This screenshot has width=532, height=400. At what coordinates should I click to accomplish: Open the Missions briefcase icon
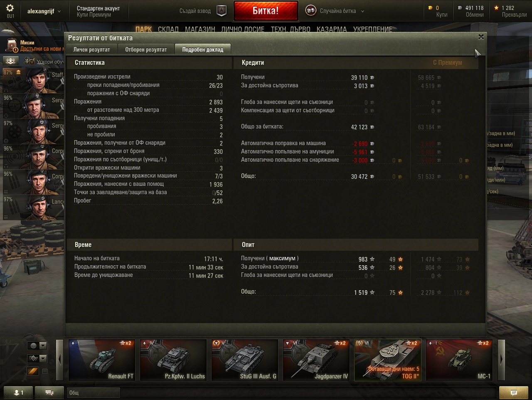12,45
